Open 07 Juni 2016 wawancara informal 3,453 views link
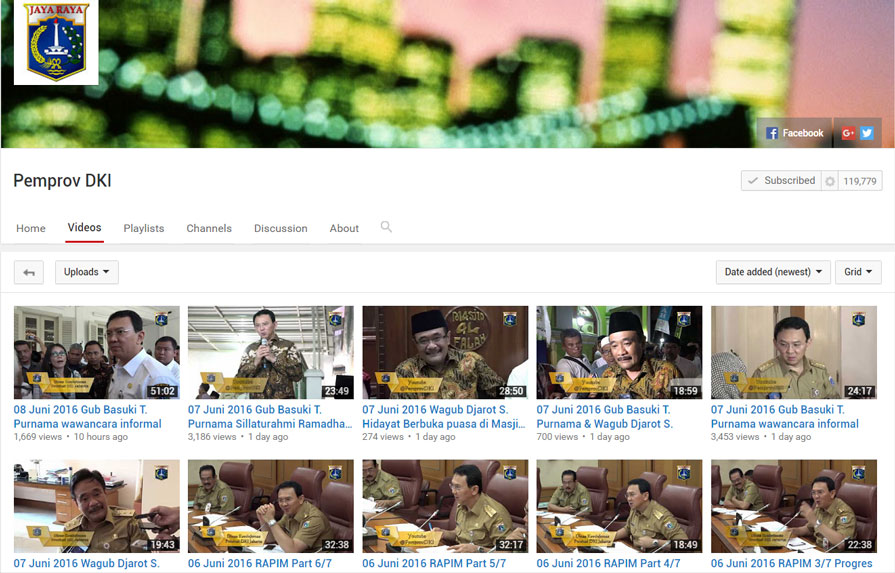 [x=785, y=417]
